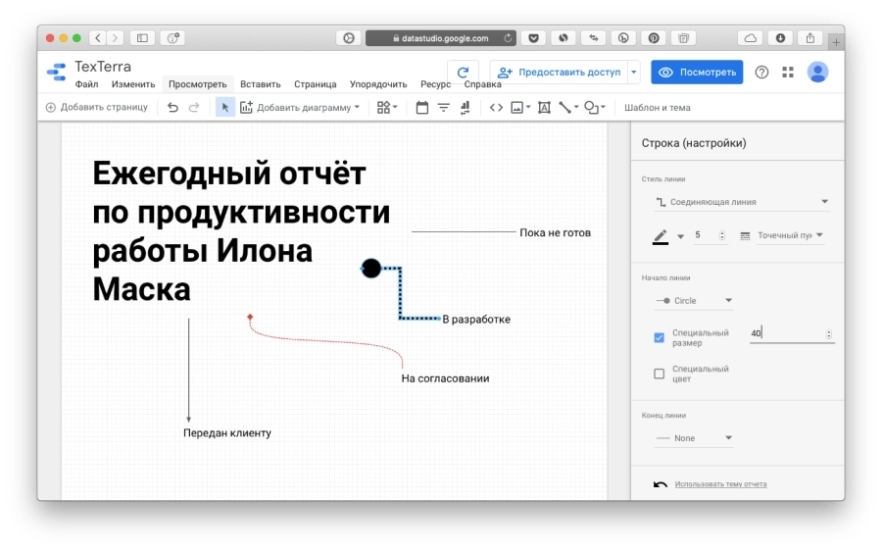Adjust the custom size stepper arrows
This screenshot has height=550, width=882.
tap(829, 334)
